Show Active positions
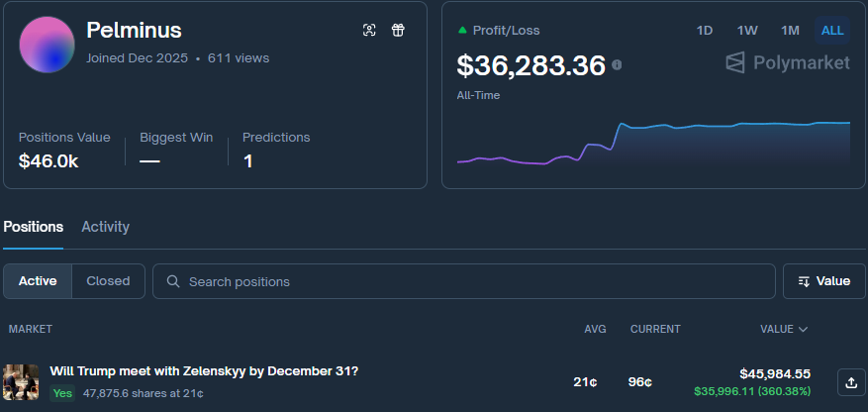The width and height of the screenshot is (868, 412). [x=38, y=281]
